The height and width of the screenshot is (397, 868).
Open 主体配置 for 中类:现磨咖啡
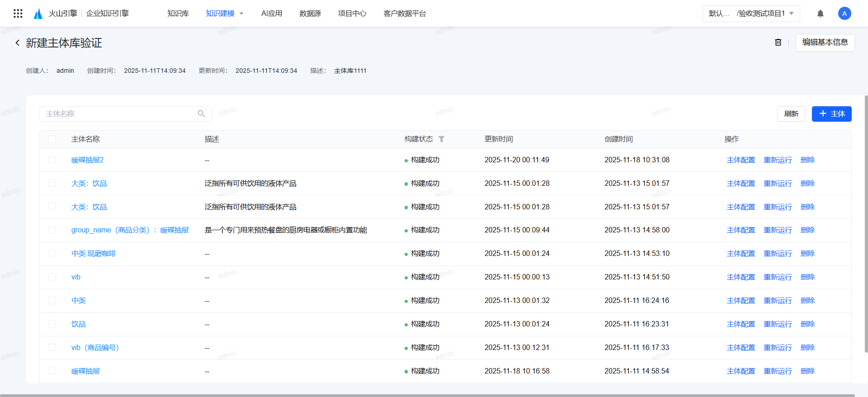pyautogui.click(x=741, y=254)
